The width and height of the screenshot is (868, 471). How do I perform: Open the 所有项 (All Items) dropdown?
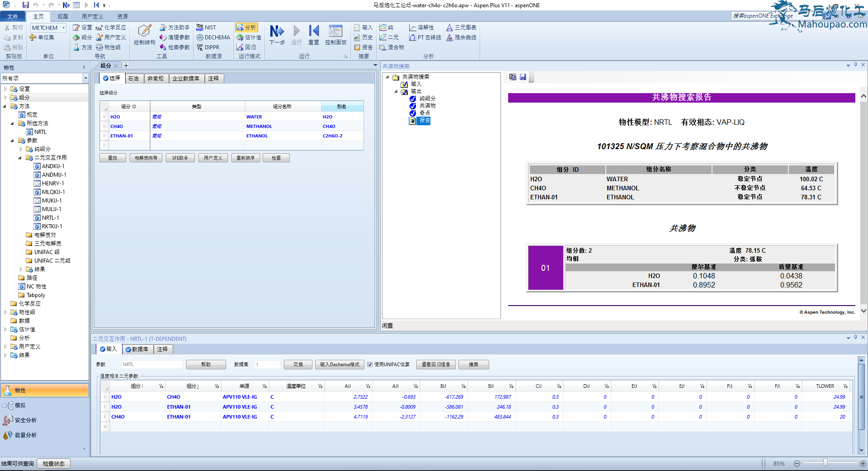click(x=85, y=79)
